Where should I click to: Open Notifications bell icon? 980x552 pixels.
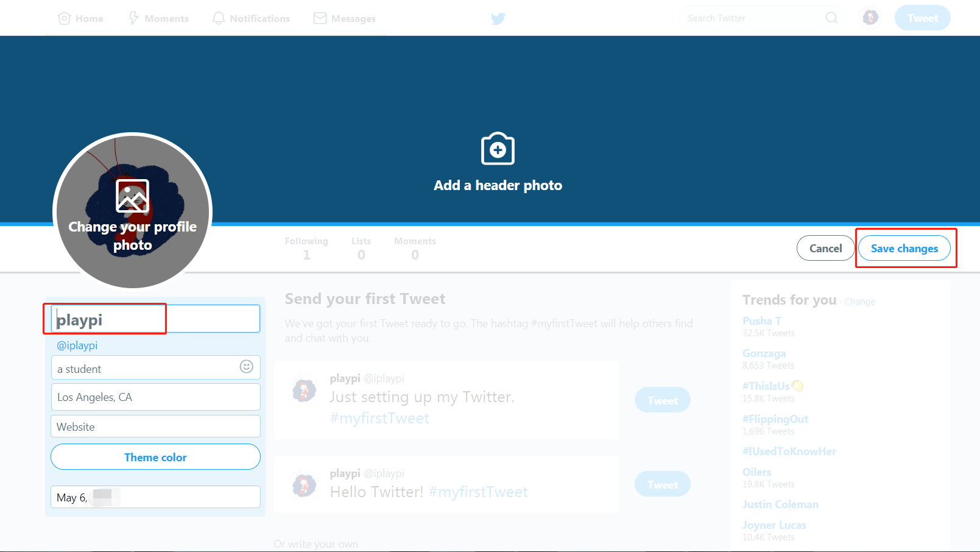(219, 18)
